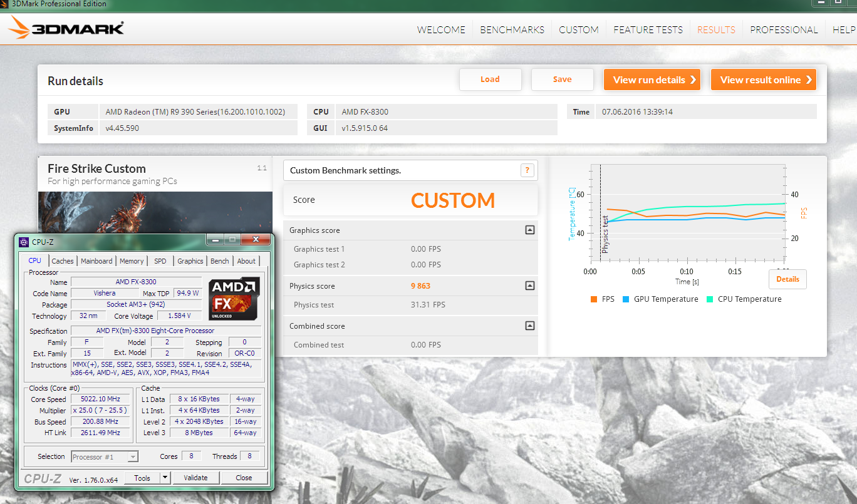Click the HT Link value 2611.49 MHz
Viewport: 857px width, 504px height.
pyautogui.click(x=100, y=433)
